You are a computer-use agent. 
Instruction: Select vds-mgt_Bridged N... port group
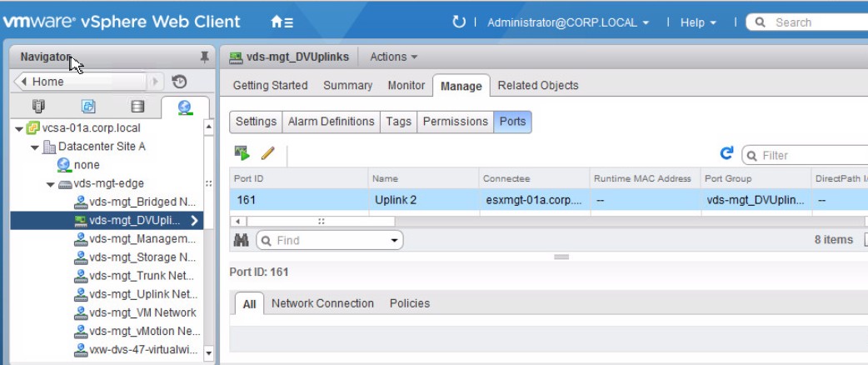[x=135, y=202]
